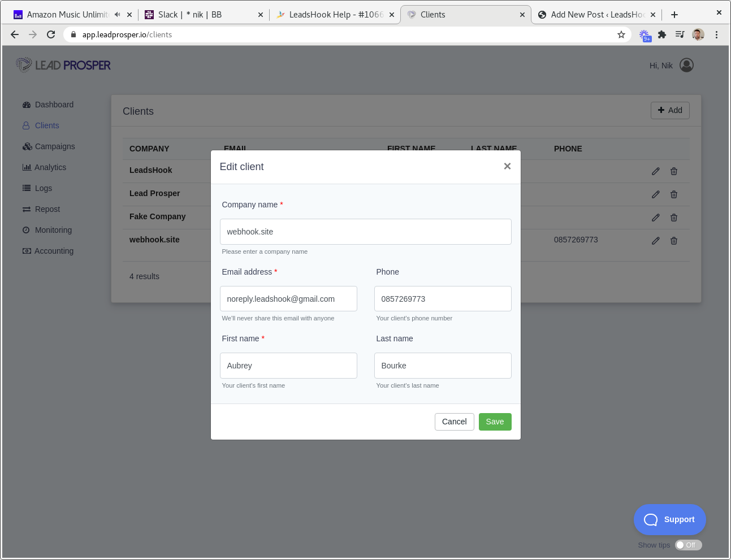Mute the Amazon Music tab audio
This screenshot has height=560, width=731.
[117, 15]
